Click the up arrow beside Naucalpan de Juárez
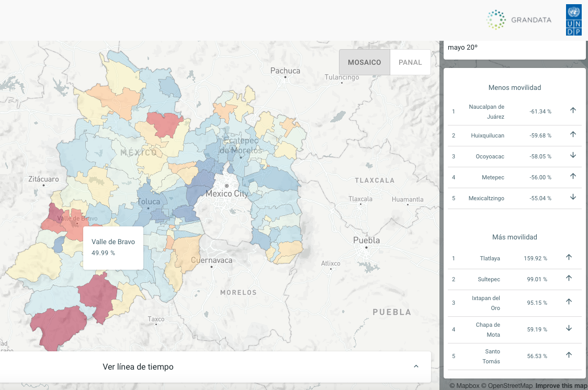The width and height of the screenshot is (588, 390). tap(573, 110)
